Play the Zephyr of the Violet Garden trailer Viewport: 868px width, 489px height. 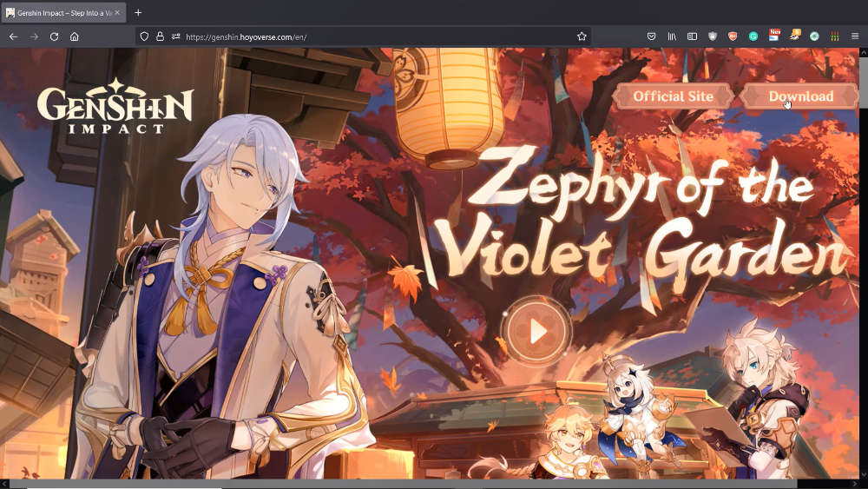[537, 331]
